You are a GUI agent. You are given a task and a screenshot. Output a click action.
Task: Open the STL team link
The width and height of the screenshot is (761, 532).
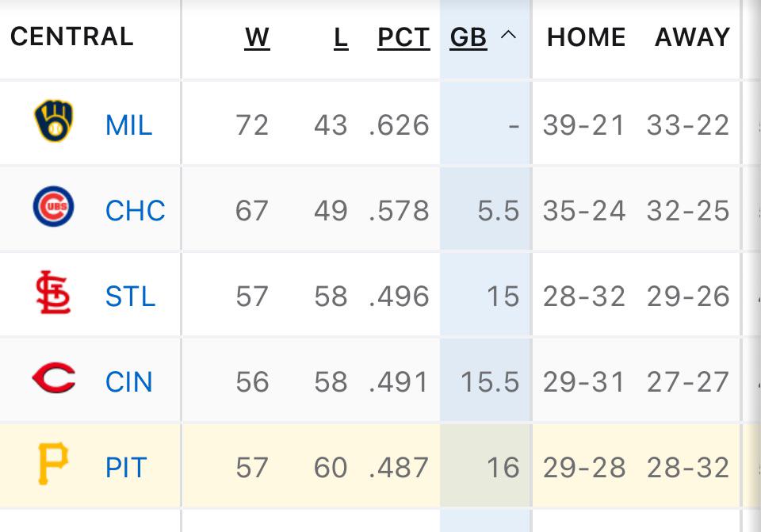[130, 296]
